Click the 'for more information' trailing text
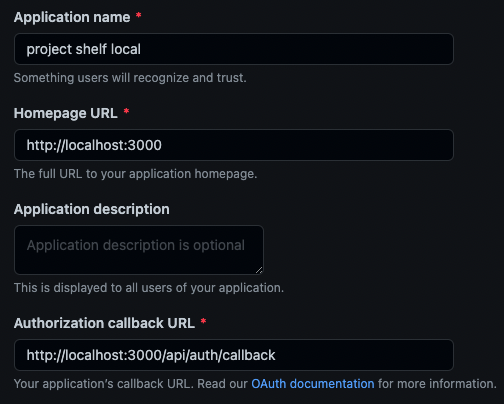 point(437,384)
